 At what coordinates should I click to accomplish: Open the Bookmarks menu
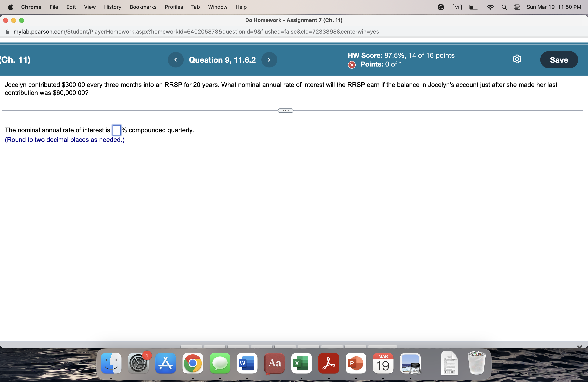[x=143, y=7]
